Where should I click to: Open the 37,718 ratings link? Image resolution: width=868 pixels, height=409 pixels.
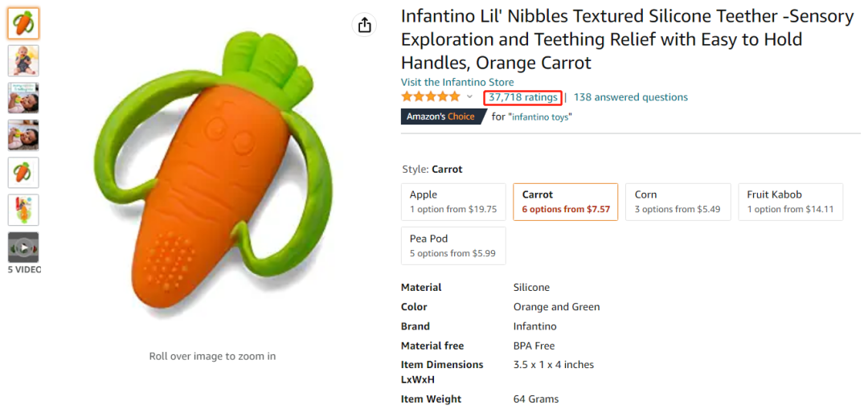click(522, 97)
